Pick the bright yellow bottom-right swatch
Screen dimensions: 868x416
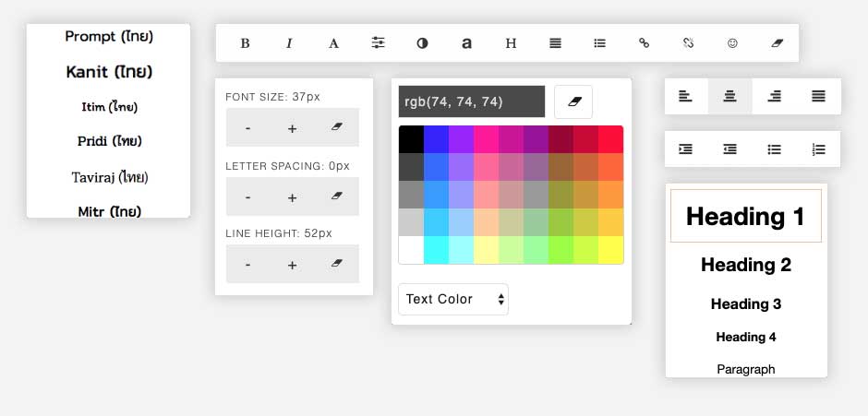(x=610, y=250)
